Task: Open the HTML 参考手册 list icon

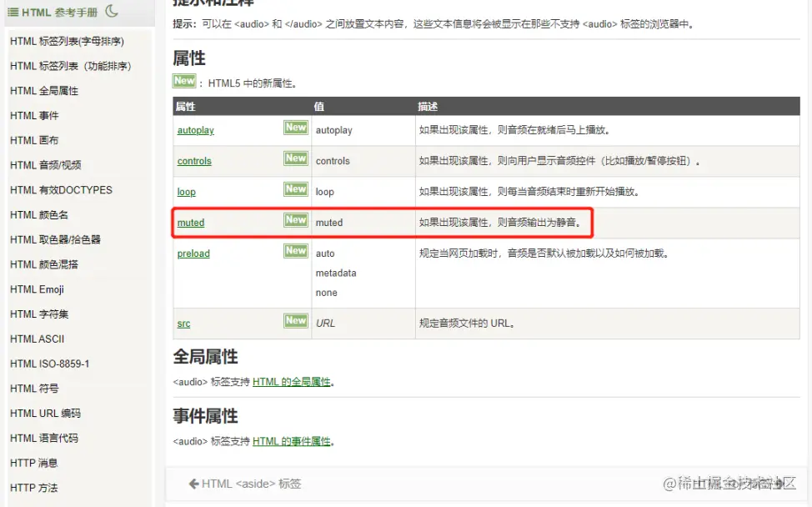Action: tap(13, 12)
